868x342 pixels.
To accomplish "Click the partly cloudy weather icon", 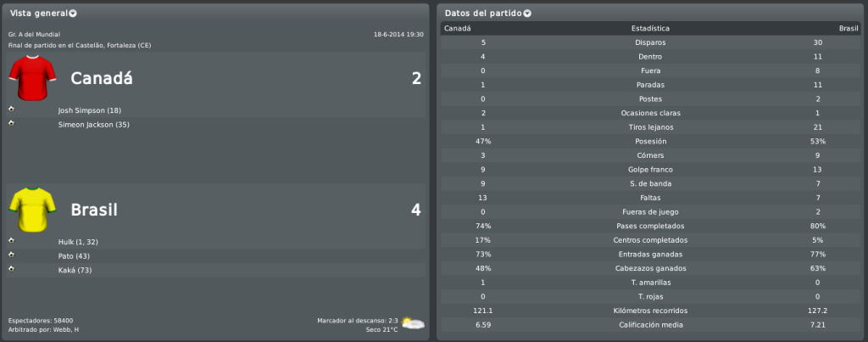I will click(413, 323).
